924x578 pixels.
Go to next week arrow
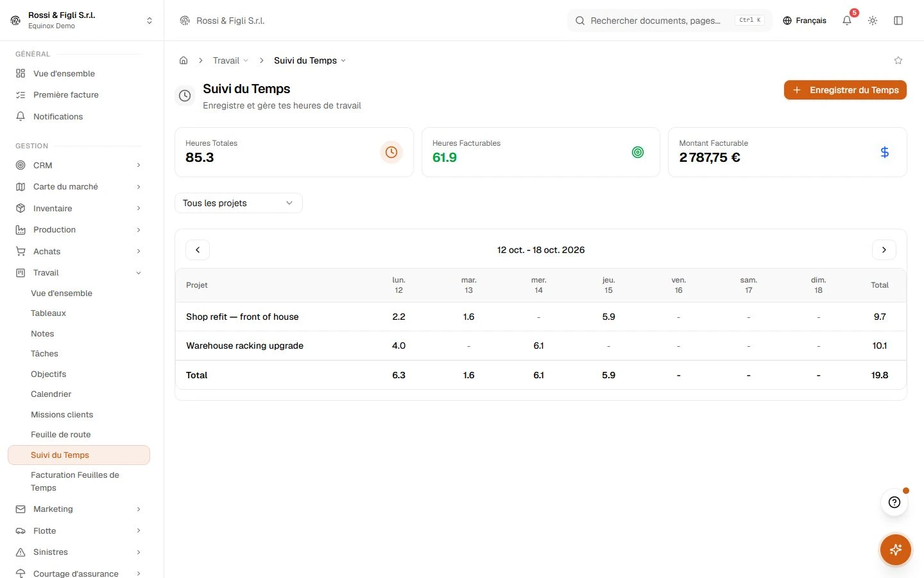click(884, 250)
